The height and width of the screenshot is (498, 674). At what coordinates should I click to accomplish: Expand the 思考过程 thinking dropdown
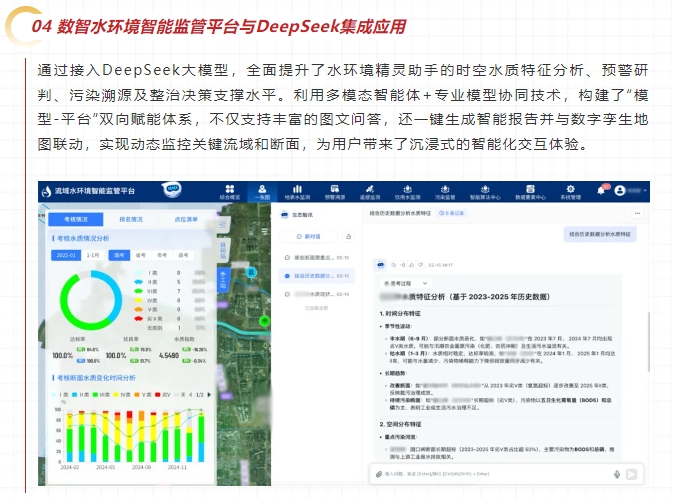pyautogui.click(x=405, y=284)
